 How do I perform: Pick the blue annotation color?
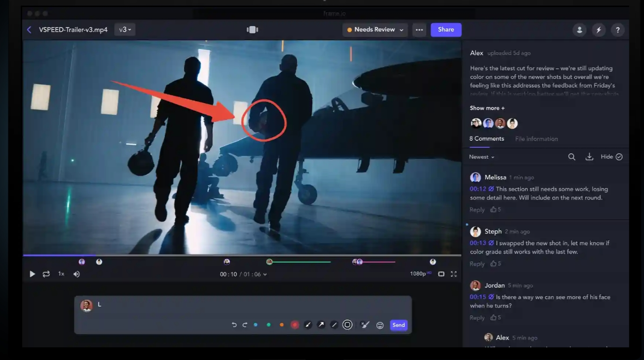click(255, 325)
